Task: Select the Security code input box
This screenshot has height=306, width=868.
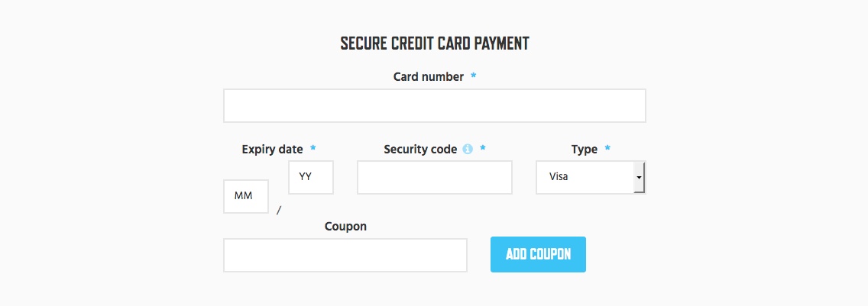Action: click(435, 178)
